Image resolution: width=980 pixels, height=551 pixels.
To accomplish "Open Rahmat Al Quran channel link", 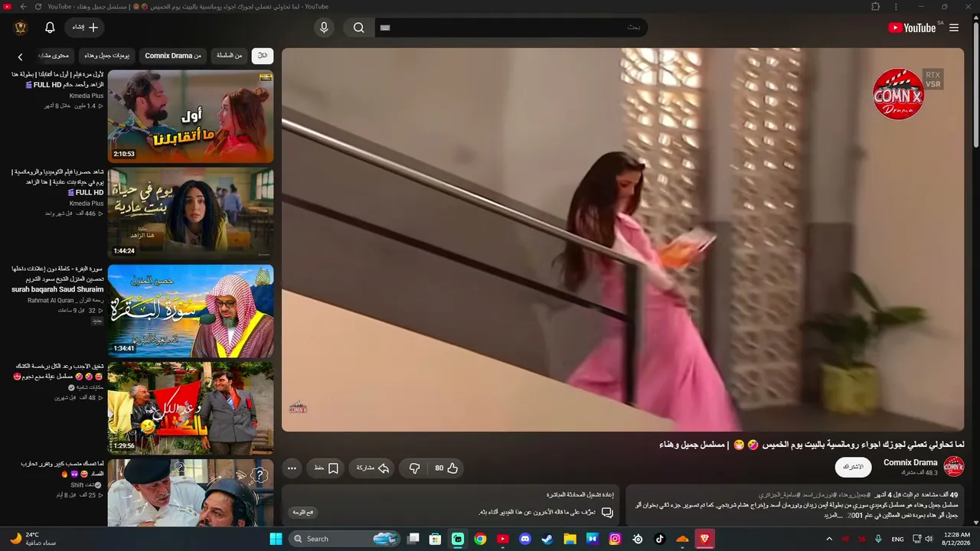I will (66, 301).
